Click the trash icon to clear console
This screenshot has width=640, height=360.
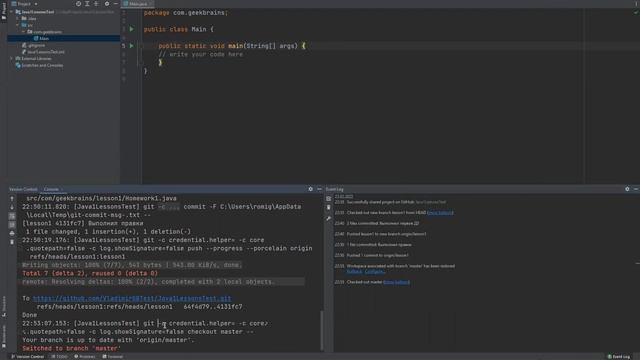(12, 242)
